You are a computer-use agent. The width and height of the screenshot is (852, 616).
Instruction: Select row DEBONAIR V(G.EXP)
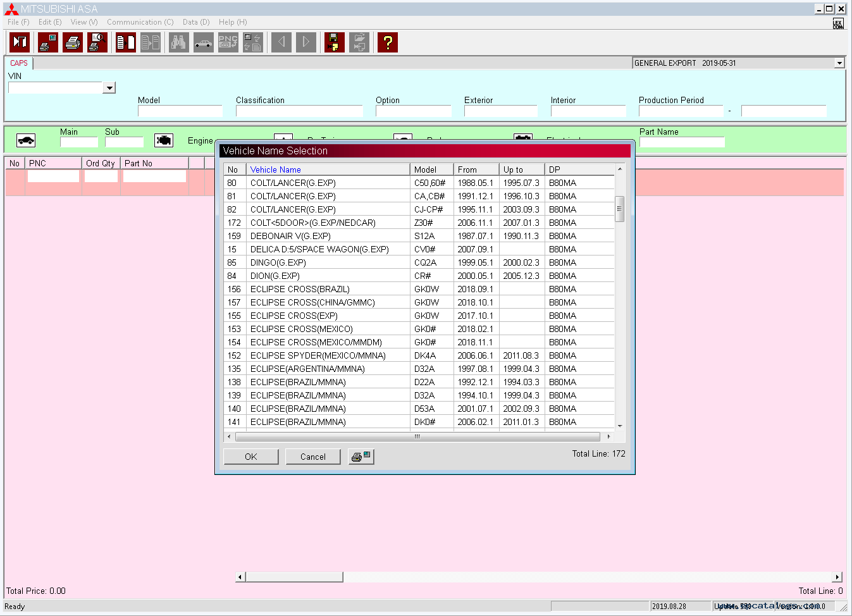(x=419, y=236)
